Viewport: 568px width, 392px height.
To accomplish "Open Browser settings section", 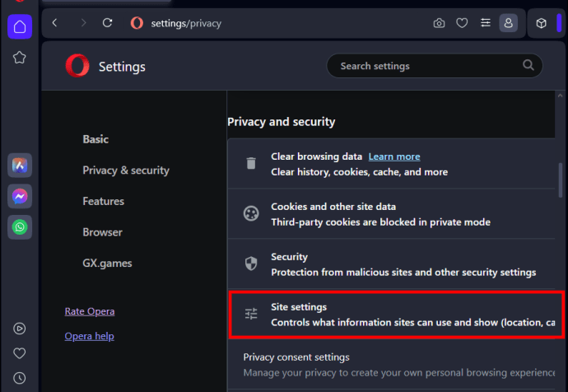I will (103, 232).
